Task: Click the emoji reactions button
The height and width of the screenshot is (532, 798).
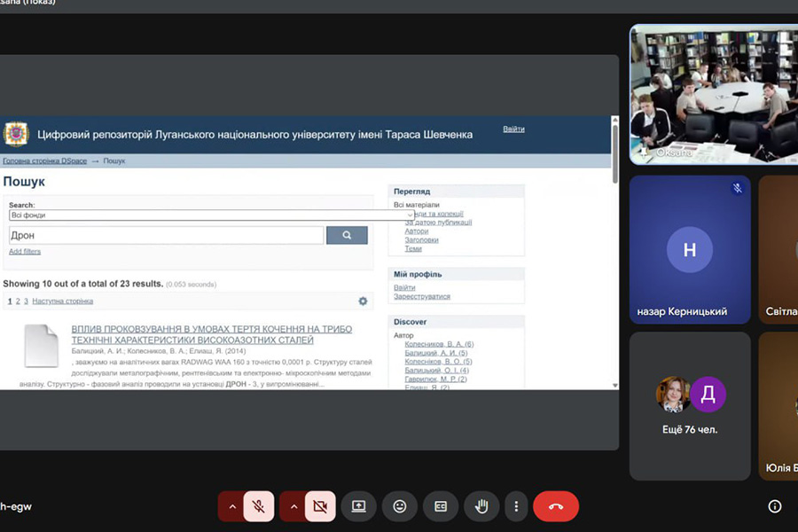Action: [x=400, y=506]
